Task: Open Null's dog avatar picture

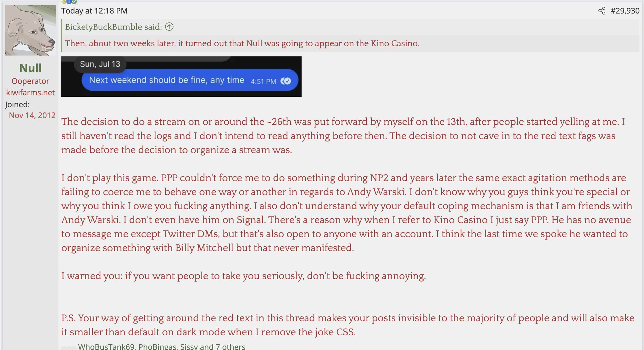Action: coord(31,30)
